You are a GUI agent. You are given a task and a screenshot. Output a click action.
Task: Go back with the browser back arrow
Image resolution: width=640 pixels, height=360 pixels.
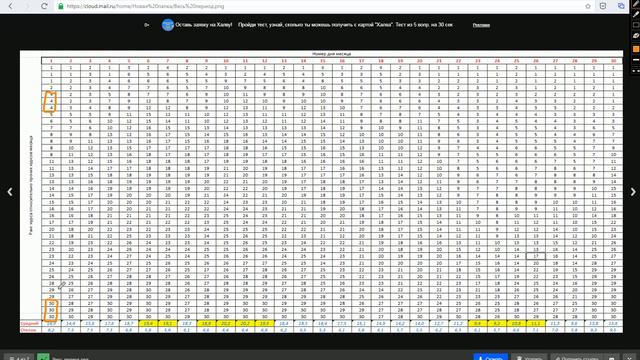[11, 6]
